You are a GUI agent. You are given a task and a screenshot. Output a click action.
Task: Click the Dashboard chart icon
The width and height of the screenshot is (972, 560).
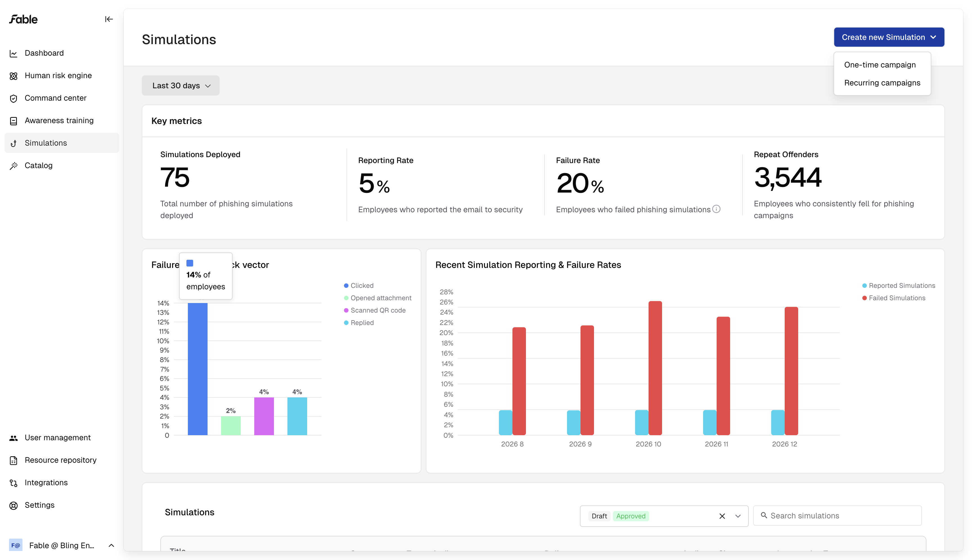[13, 53]
